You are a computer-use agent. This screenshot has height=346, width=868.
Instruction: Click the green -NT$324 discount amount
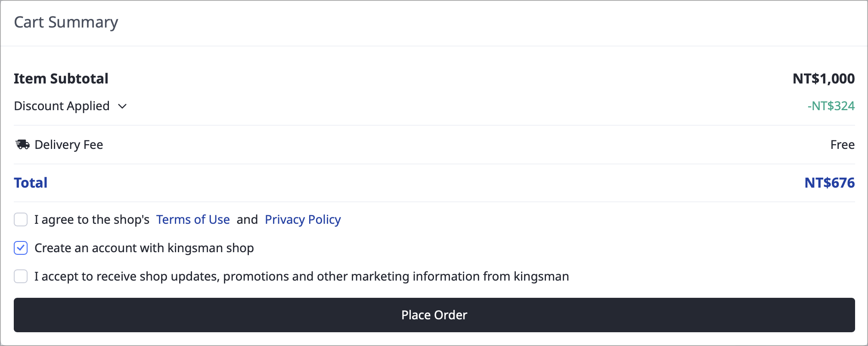831,106
